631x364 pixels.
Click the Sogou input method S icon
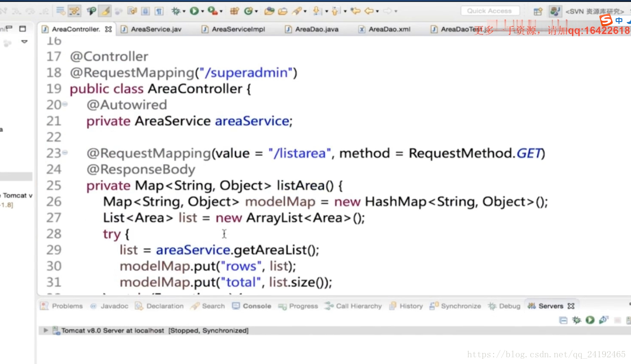(606, 20)
